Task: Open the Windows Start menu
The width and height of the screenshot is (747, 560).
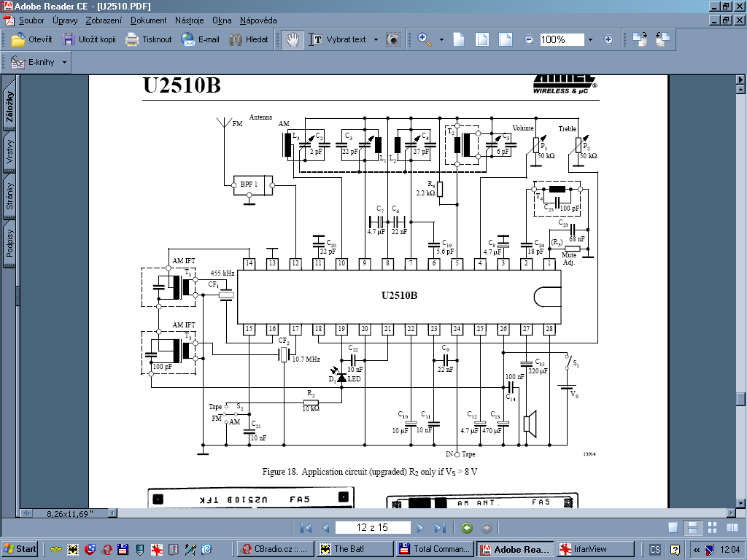Action: 20,549
